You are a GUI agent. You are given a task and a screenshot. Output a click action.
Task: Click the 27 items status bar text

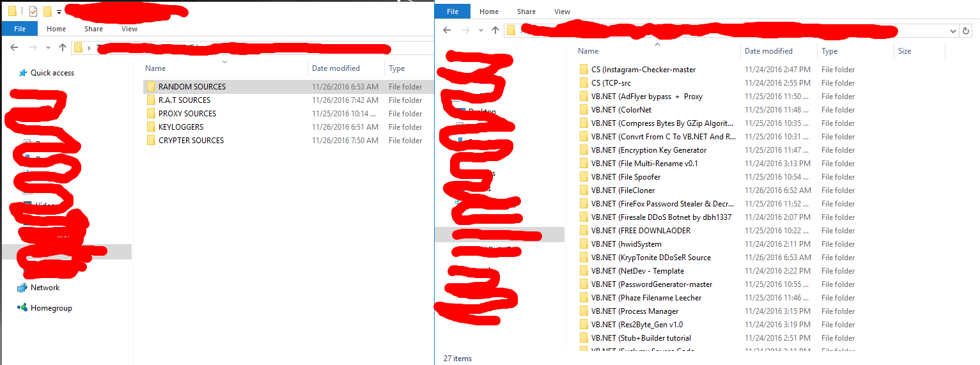(x=458, y=359)
